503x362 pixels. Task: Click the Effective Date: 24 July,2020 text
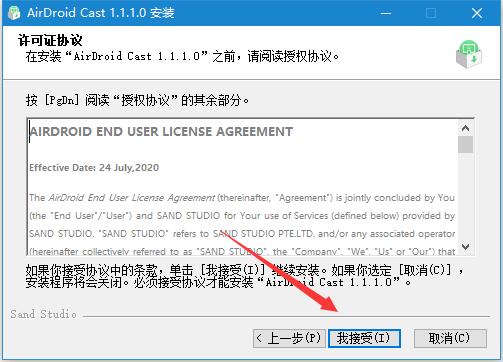click(94, 167)
